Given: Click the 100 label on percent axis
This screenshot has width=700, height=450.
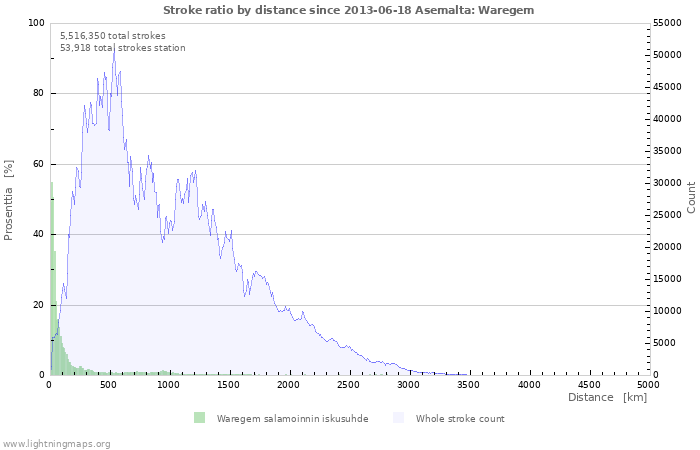Looking at the screenshot, I should (x=37, y=23).
